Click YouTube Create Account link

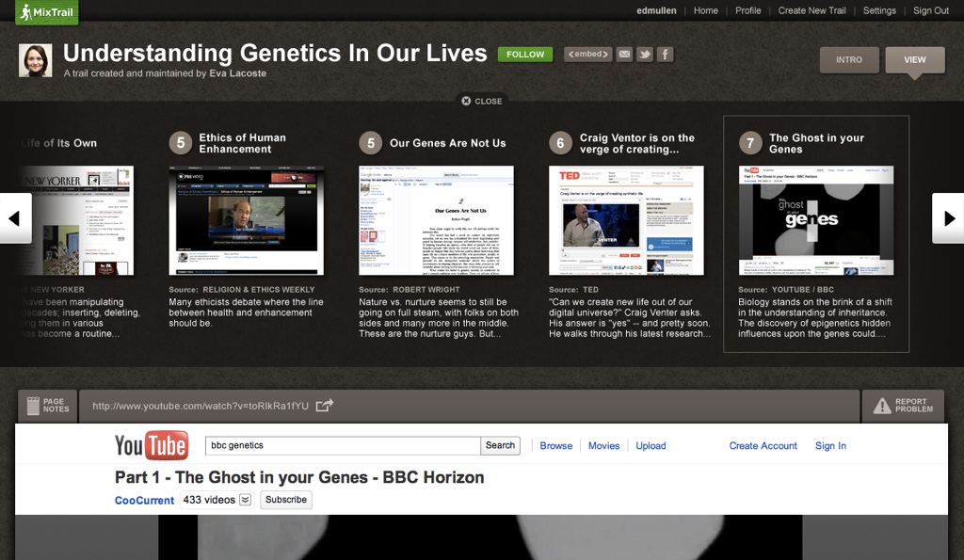763,446
